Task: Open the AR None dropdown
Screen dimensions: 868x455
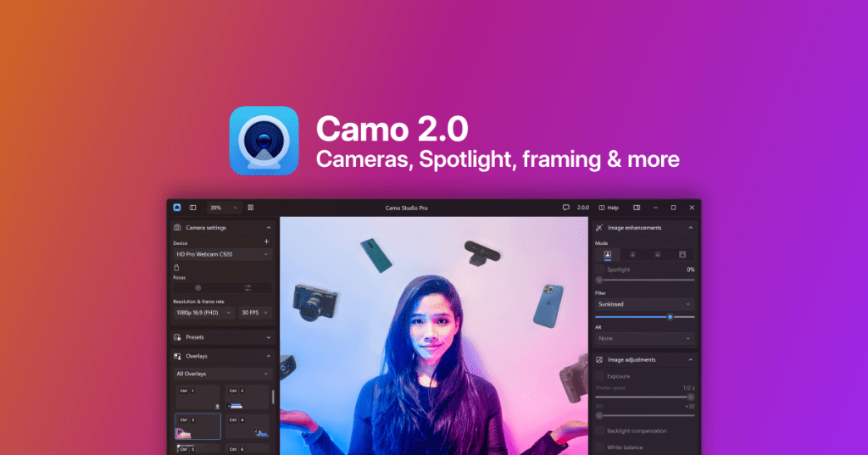Action: click(x=645, y=338)
